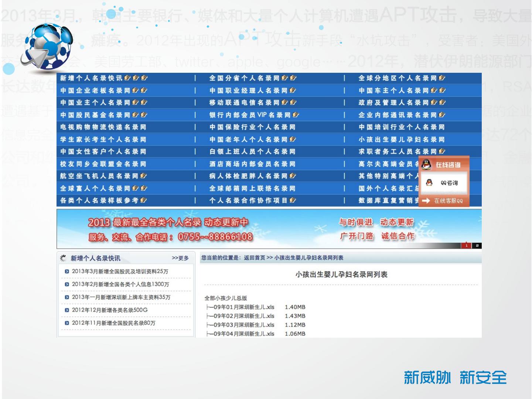
Task: Visit 政府及管理人名录网
Action: point(394,102)
